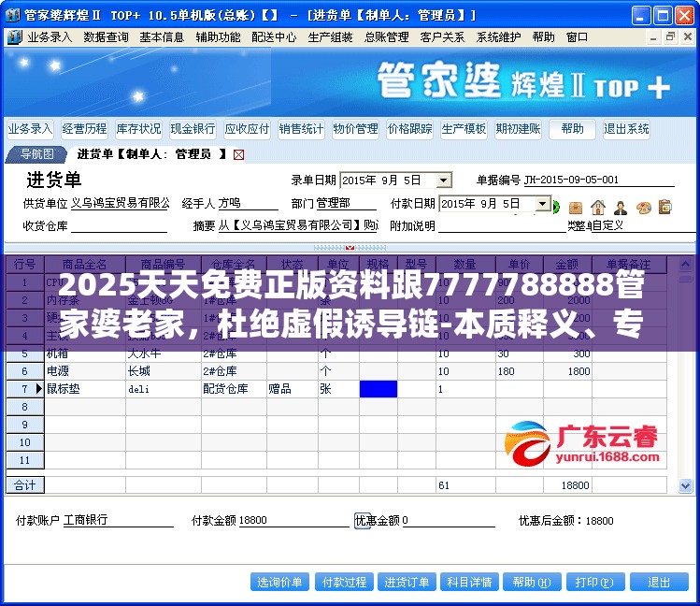Click the 供货单位 input field
Image resolution: width=700 pixels, height=606 pixels.
121,204
